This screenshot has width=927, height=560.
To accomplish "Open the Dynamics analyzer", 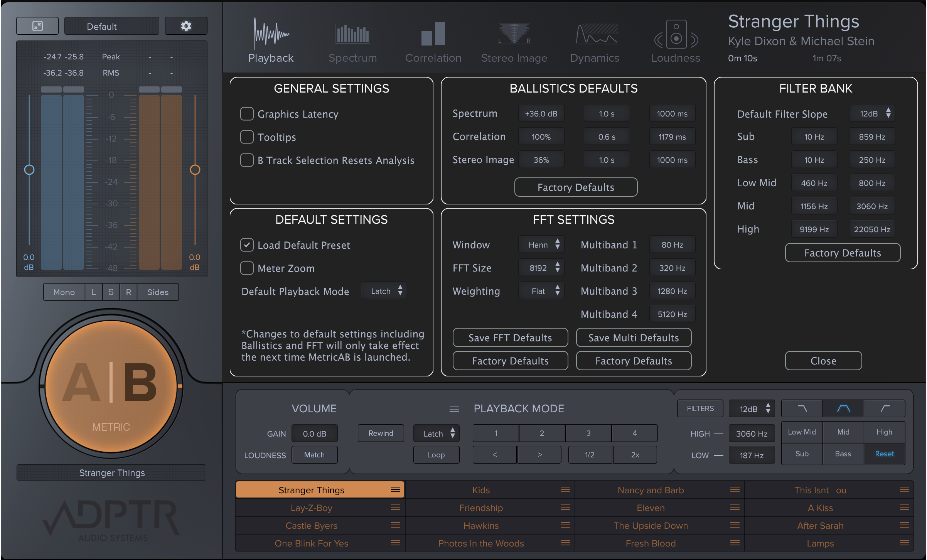I will [594, 42].
